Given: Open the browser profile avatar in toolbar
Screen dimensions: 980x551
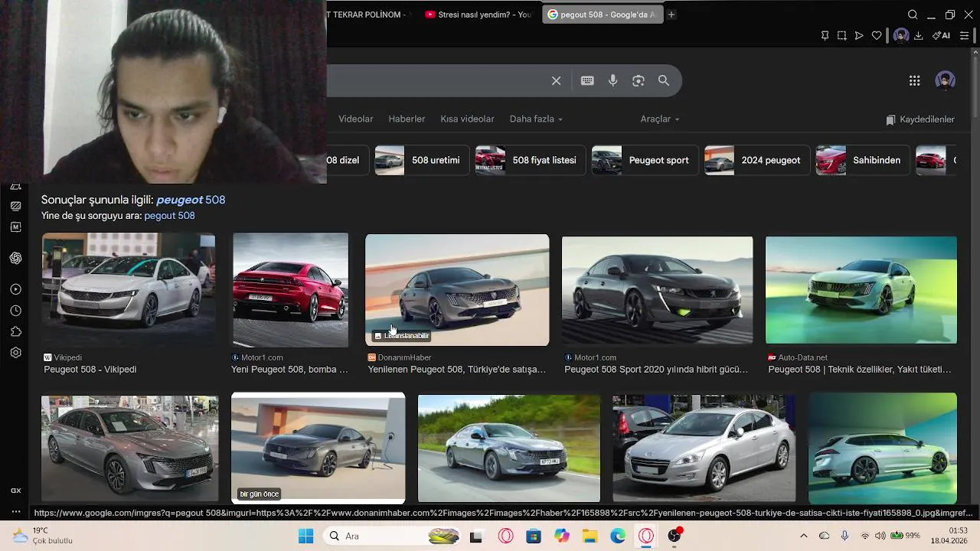Looking at the screenshot, I should point(901,35).
